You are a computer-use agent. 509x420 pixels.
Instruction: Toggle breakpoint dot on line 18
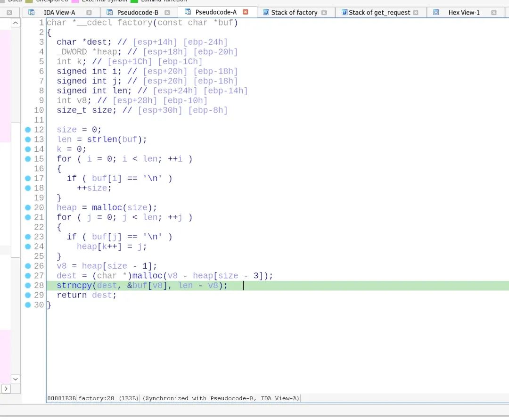click(28, 188)
